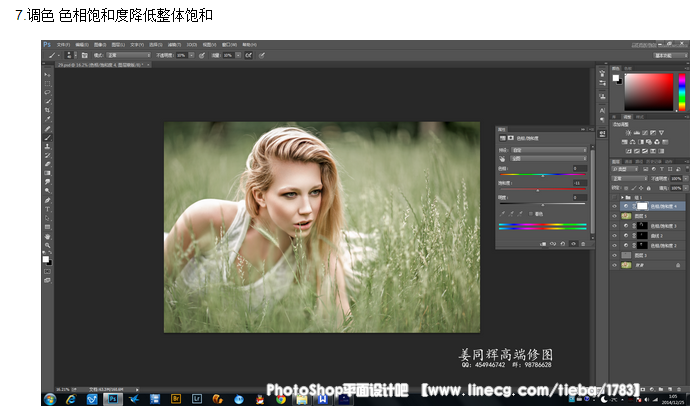This screenshot has width=690, height=407.
Task: Select the Move tool in toolbar
Action: [x=47, y=75]
